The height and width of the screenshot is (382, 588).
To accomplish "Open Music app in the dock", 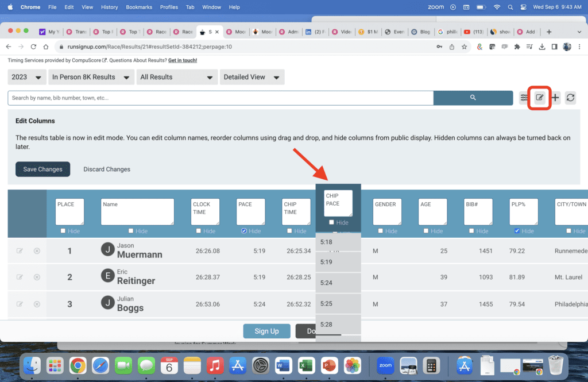I will (x=215, y=365).
